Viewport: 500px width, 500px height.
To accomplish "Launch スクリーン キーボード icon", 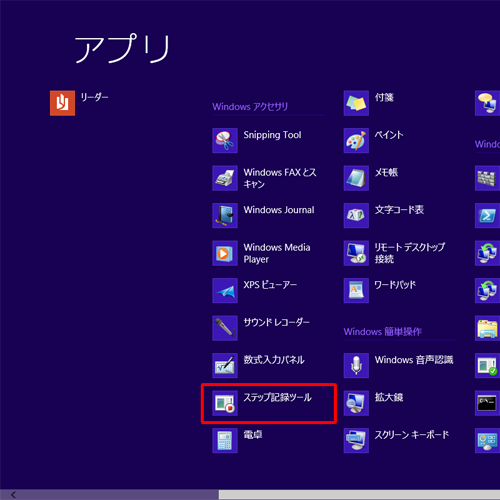I will (356, 441).
